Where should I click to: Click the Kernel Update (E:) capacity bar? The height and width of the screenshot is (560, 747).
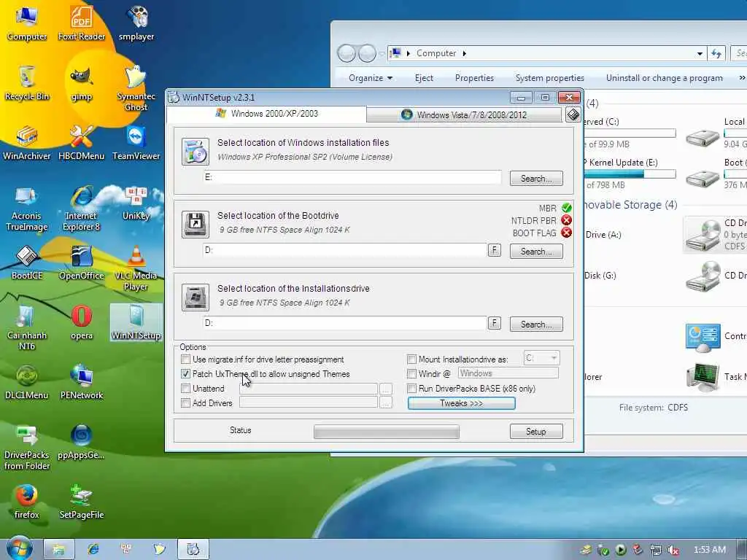pos(629,174)
